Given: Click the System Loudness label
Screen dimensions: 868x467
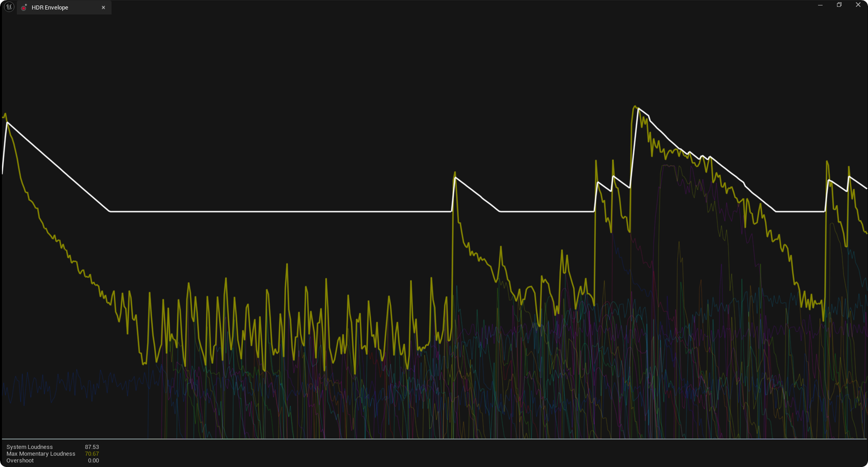Looking at the screenshot, I should coord(30,447).
